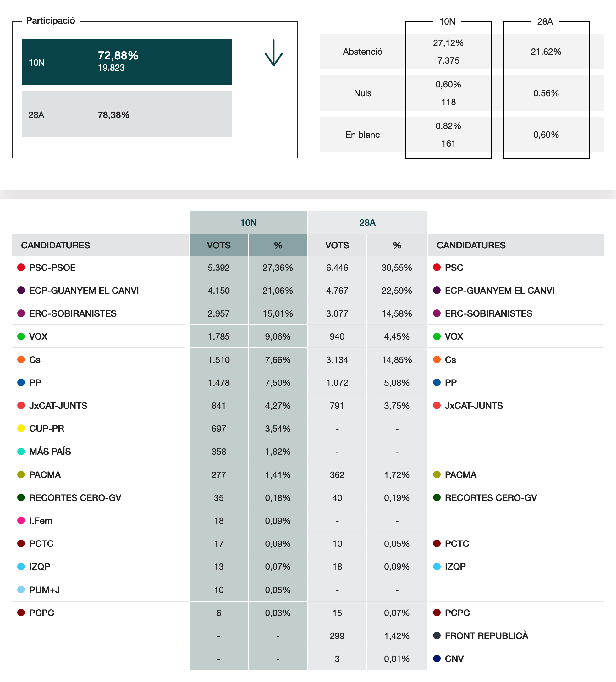Viewport: 616px width, 682px height.
Task: Click the downward participation arrow icon
Action: (273, 53)
